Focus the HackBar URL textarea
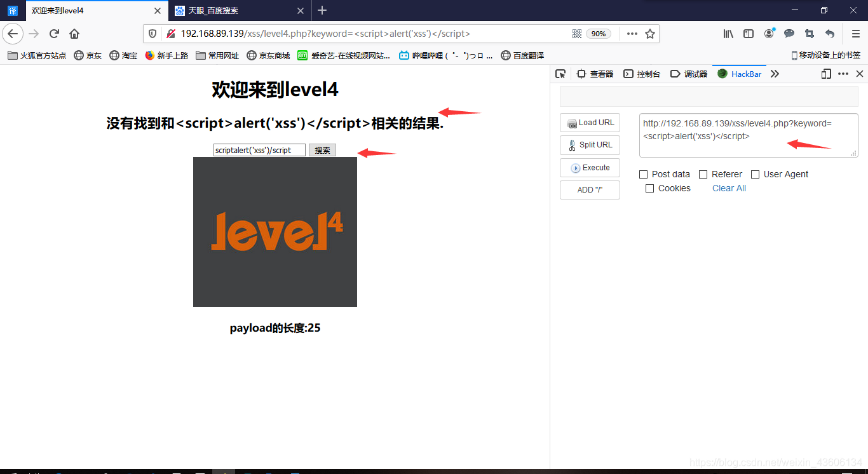The width and height of the screenshot is (868, 474). click(x=749, y=135)
